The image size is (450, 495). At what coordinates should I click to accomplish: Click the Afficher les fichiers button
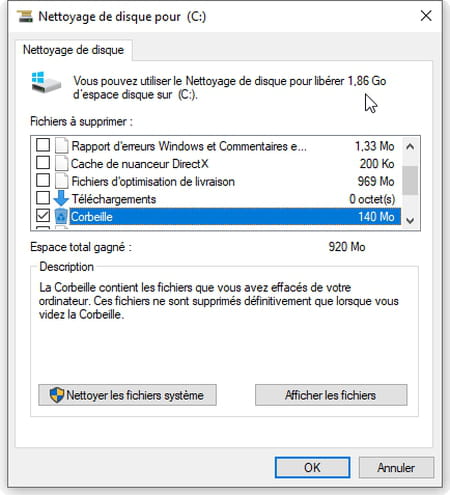click(x=331, y=395)
